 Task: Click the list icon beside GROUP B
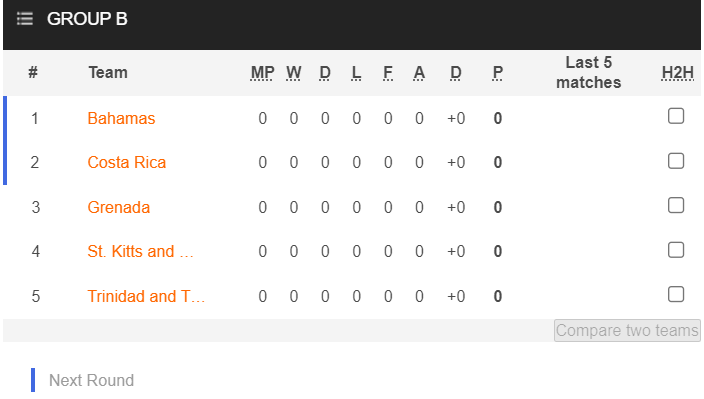[25, 19]
